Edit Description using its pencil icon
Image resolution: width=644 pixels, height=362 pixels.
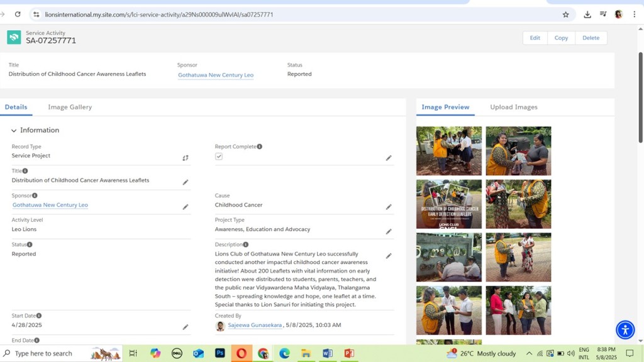[x=389, y=256]
